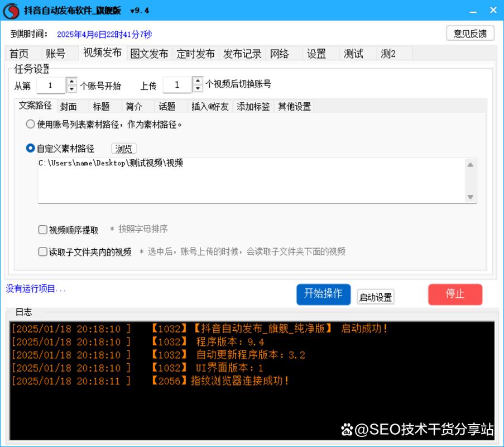Click the red 停止 button
This screenshot has height=447, width=504.
point(455,294)
